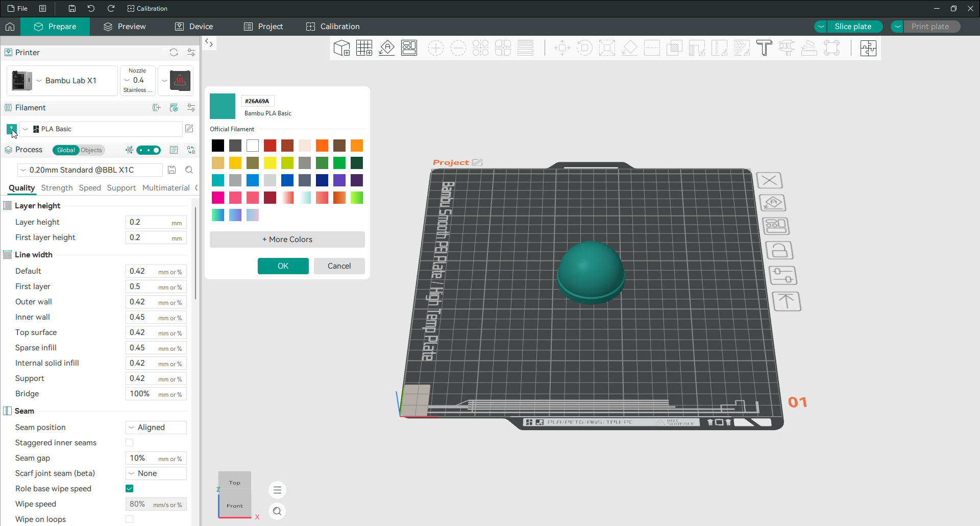Image resolution: width=980 pixels, height=526 pixels.
Task: Click the Add cube primitive icon
Action: (x=341, y=48)
